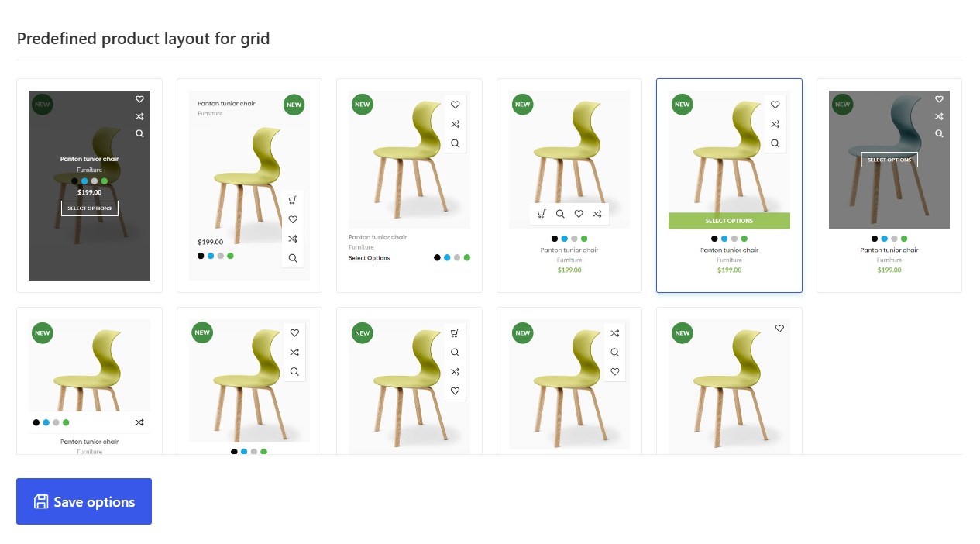Viewport: 980px width, 544px height.
Task: Click heart icon in bottom row's second layout
Action: 294,333
